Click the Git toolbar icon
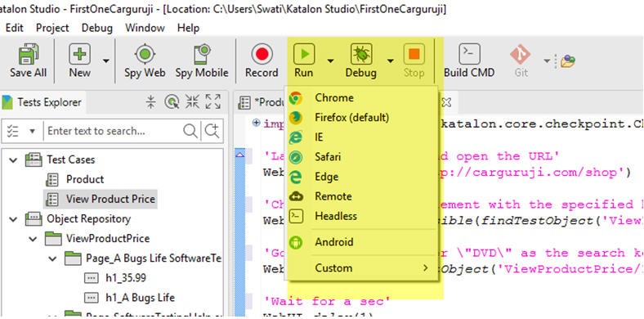 point(521,54)
